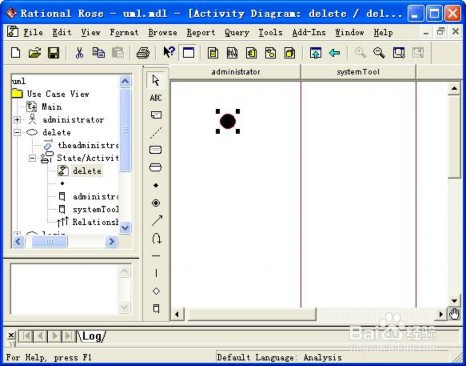Viewport: 466px width, 366px height.
Task: Select the delete activity diagram tree item
Action: [x=87, y=171]
